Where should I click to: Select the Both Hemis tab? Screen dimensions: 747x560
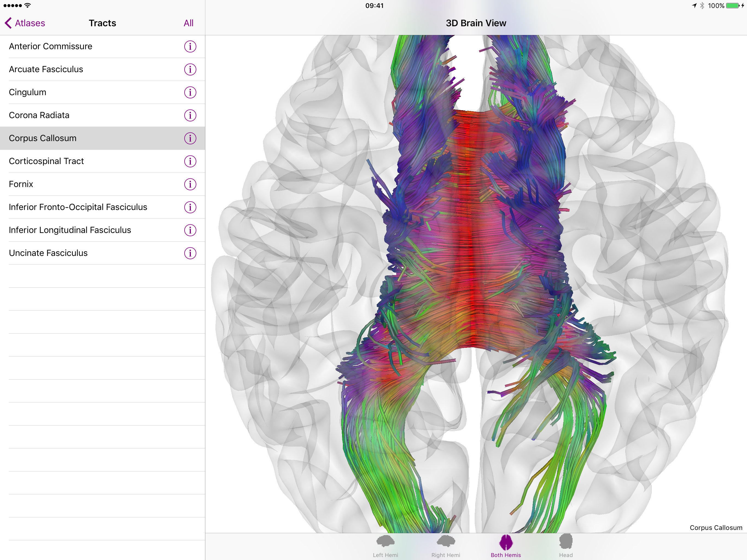tap(506, 546)
